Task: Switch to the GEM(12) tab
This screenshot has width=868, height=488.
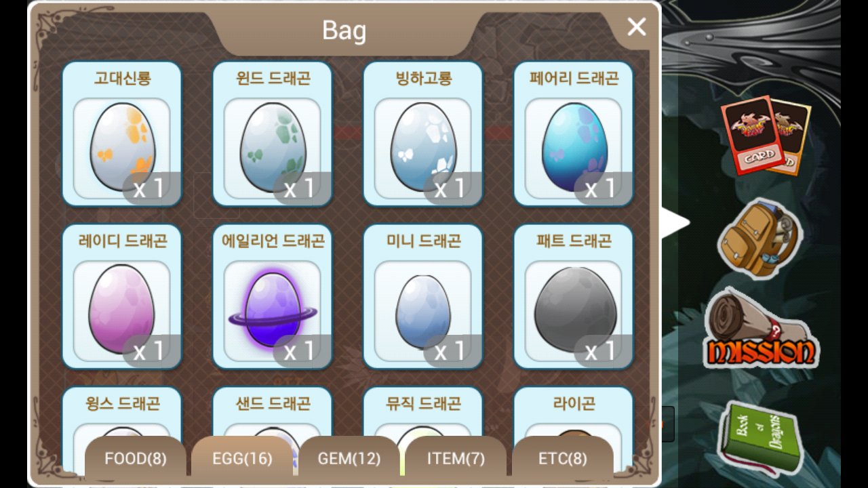Action: click(x=349, y=459)
